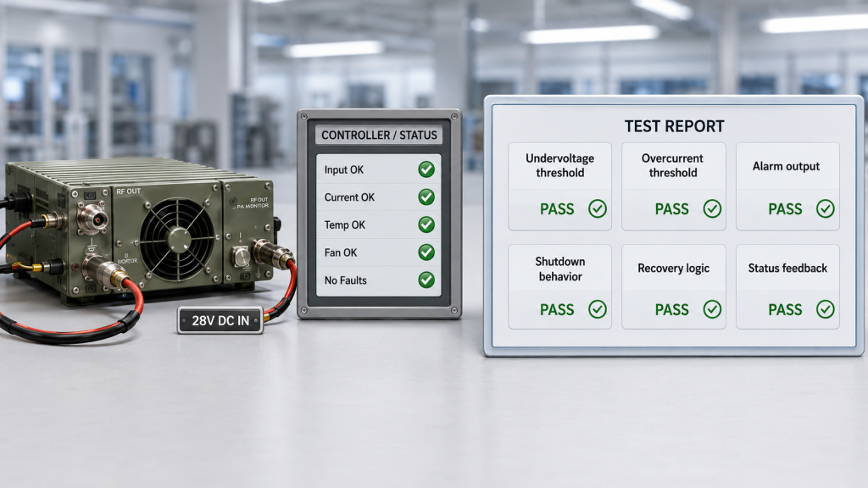This screenshot has height=488, width=868.
Task: Click PASS text under Recovery logic
Action: [x=672, y=310]
